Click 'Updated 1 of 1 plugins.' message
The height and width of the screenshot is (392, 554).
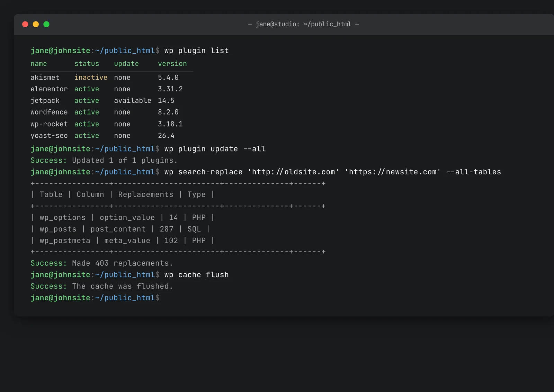click(x=125, y=160)
